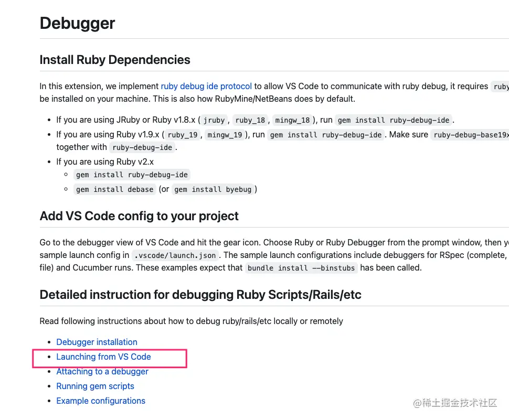Open the ruby debug ide protocol link
This screenshot has width=509, height=420.
coord(206,86)
